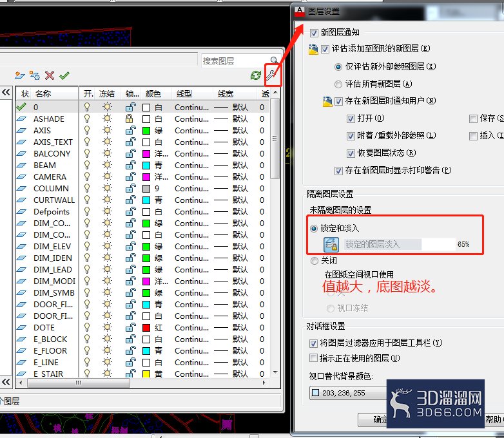The width and height of the screenshot is (504, 438).
Task: Click the magenta color swatch of layer BALCONY
Action: pos(146,153)
